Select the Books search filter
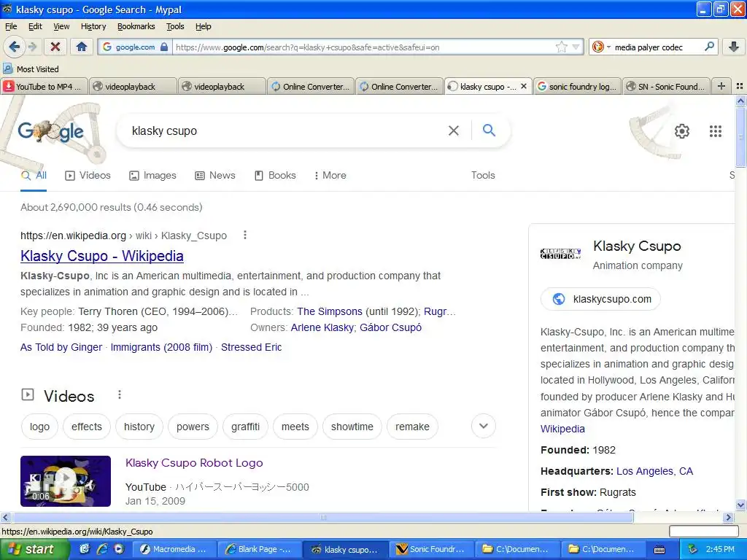The width and height of the screenshot is (747, 560). (x=275, y=175)
